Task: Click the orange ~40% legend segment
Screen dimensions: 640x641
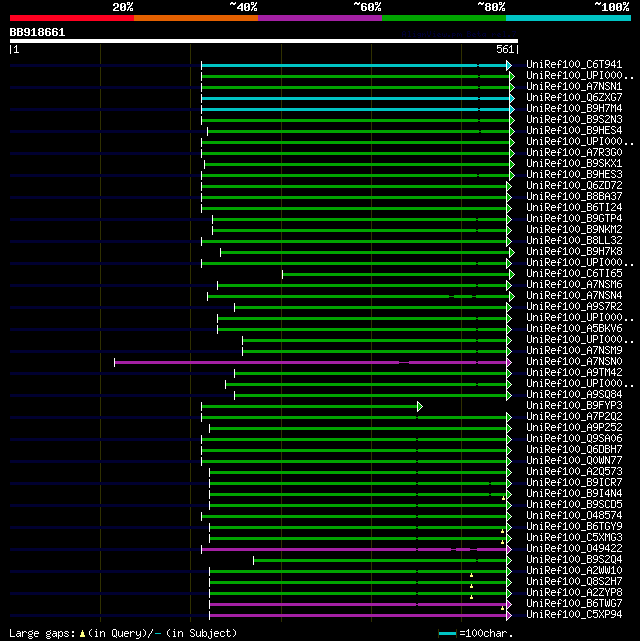Action: point(196,18)
